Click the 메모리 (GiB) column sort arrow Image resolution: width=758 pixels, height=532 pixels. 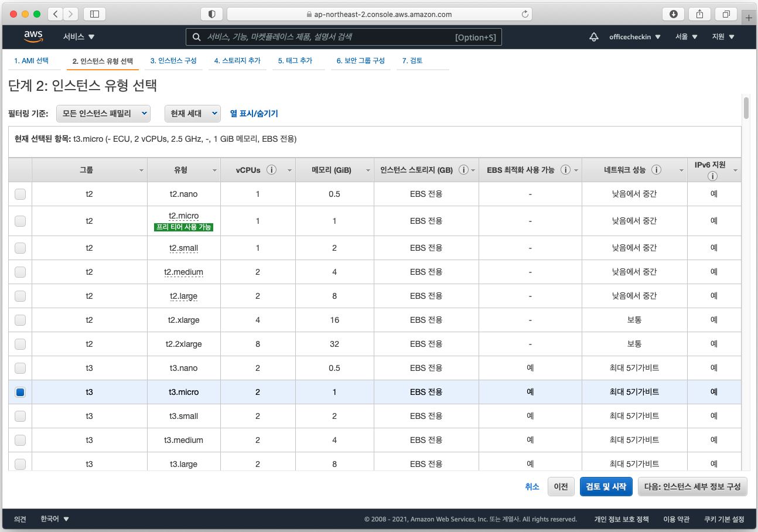pyautogui.click(x=368, y=170)
